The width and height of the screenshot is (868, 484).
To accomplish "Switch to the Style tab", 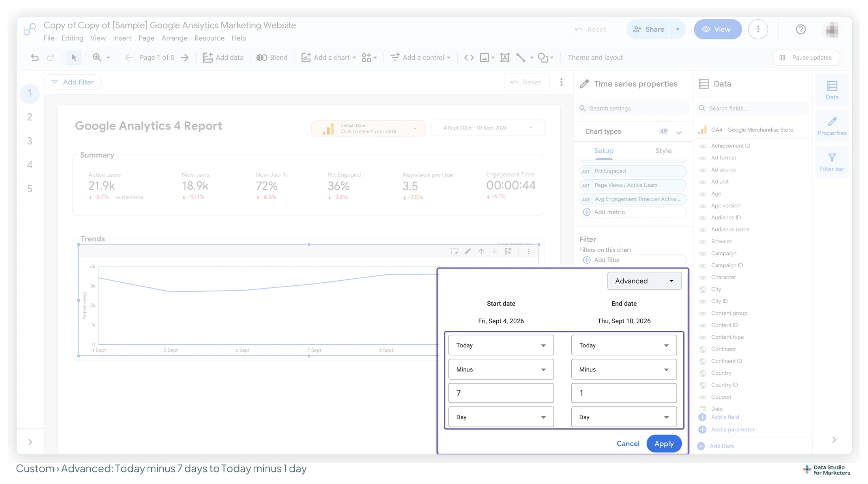I will pyautogui.click(x=663, y=151).
